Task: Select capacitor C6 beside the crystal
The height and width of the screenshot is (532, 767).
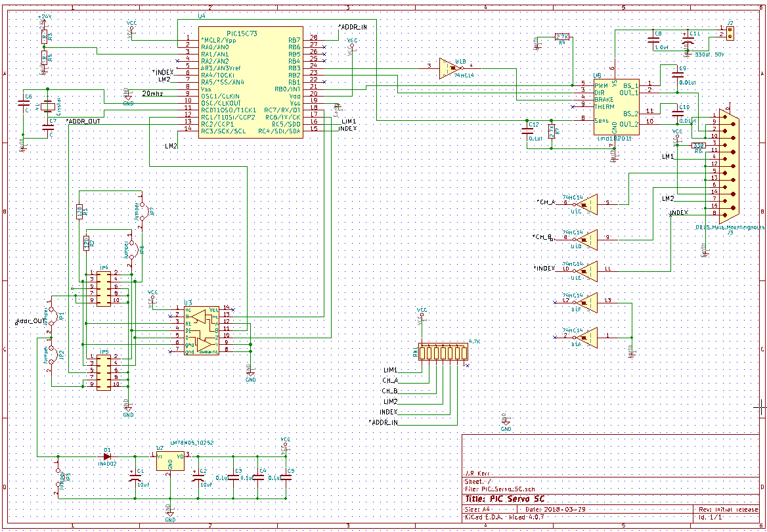Action: (24, 103)
